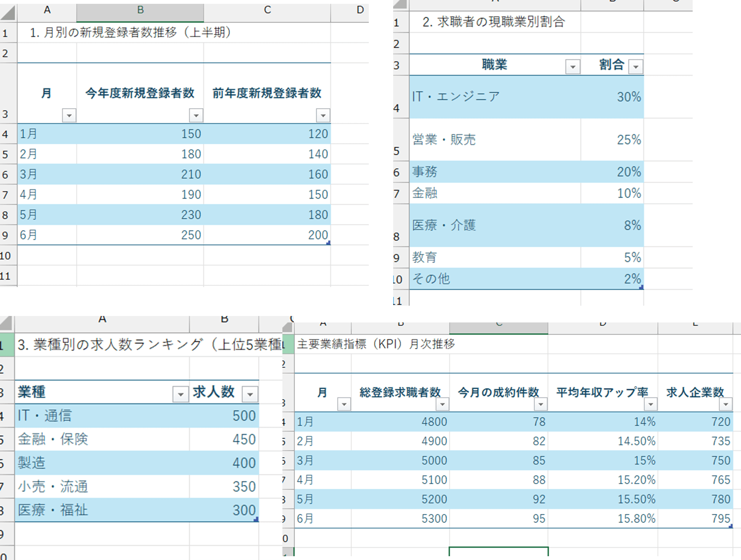Viewport: 741px width, 560px height.
Task: Select the 教育 cell
Action: [495, 257]
